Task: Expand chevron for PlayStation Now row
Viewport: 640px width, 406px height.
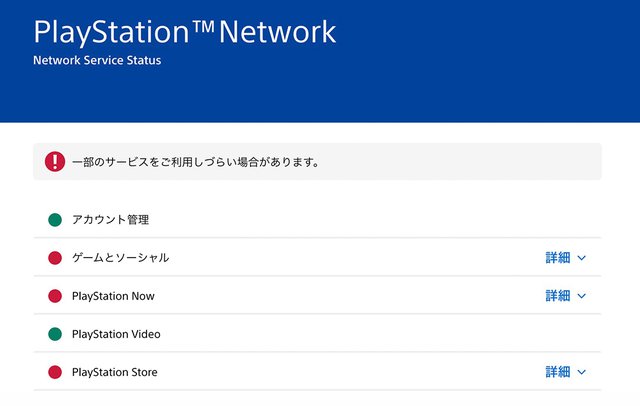Action: click(x=582, y=296)
